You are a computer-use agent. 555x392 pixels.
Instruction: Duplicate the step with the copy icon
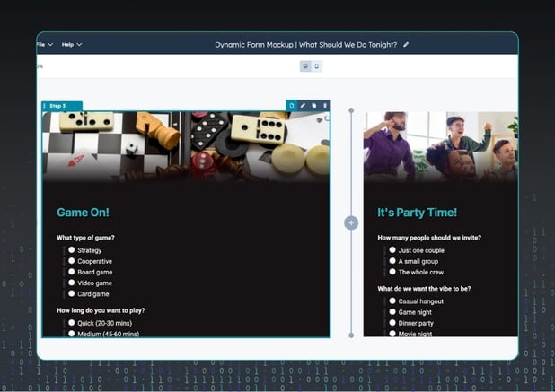[314, 105]
